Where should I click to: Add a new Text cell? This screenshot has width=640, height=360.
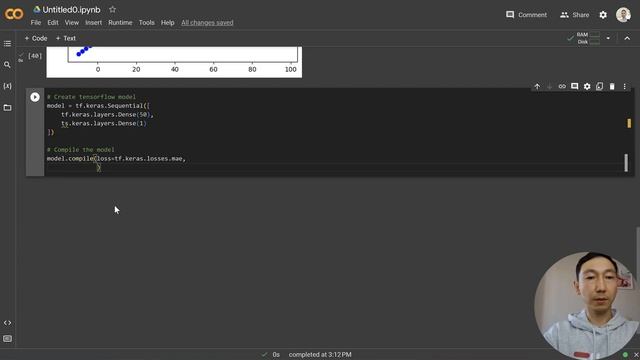(66, 38)
